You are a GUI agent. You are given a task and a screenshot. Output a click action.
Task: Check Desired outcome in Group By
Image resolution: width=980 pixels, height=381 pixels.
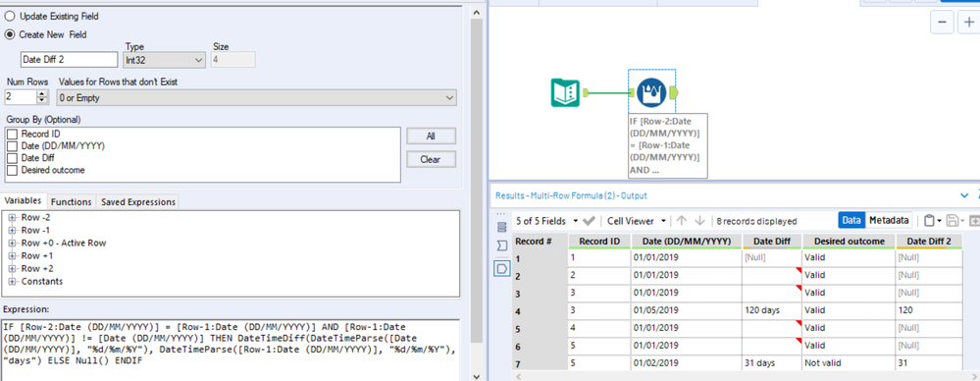[12, 170]
